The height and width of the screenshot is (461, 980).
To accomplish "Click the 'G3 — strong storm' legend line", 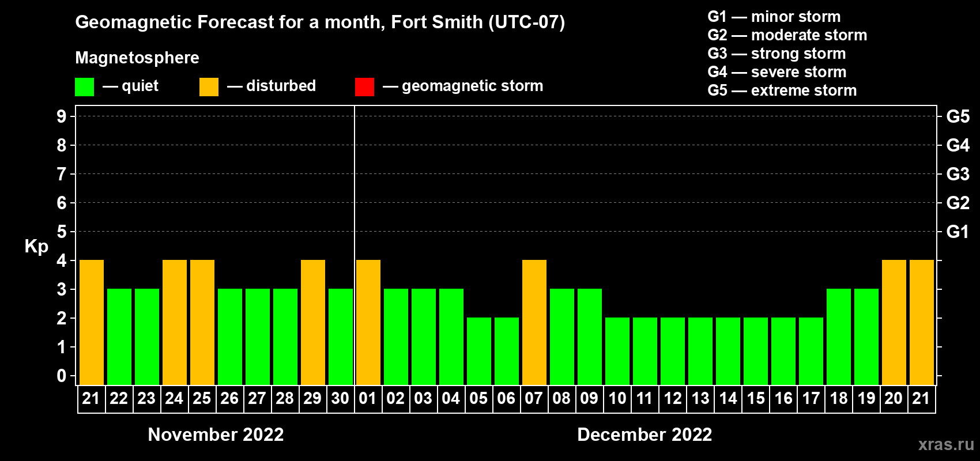I will (x=777, y=54).
